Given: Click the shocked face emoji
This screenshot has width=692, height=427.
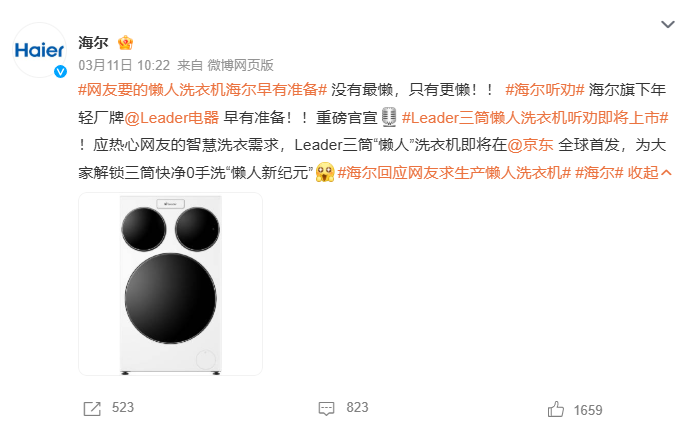Looking at the screenshot, I should pos(325,172).
